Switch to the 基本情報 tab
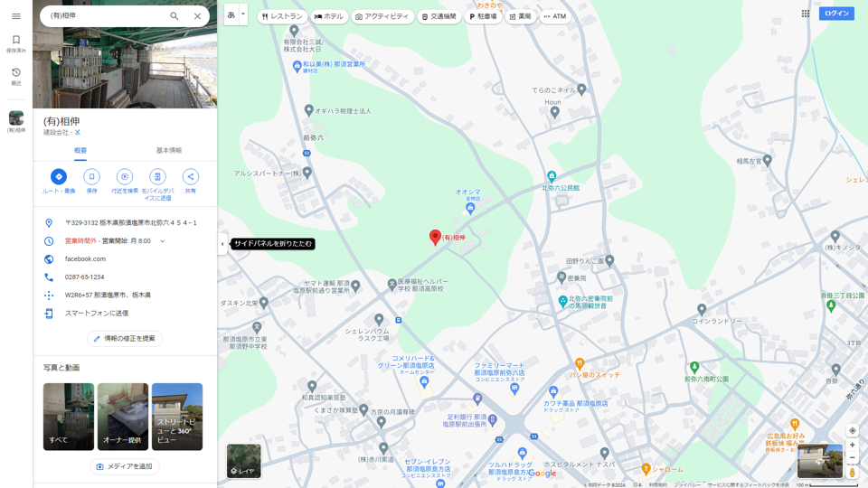The image size is (868, 488). coord(168,151)
